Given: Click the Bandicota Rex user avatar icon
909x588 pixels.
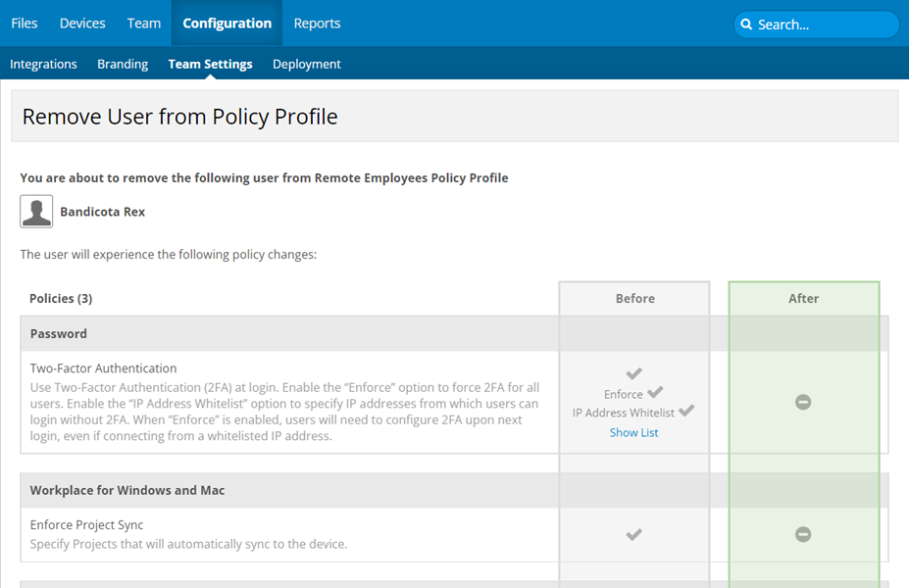Looking at the screenshot, I should [x=36, y=212].
